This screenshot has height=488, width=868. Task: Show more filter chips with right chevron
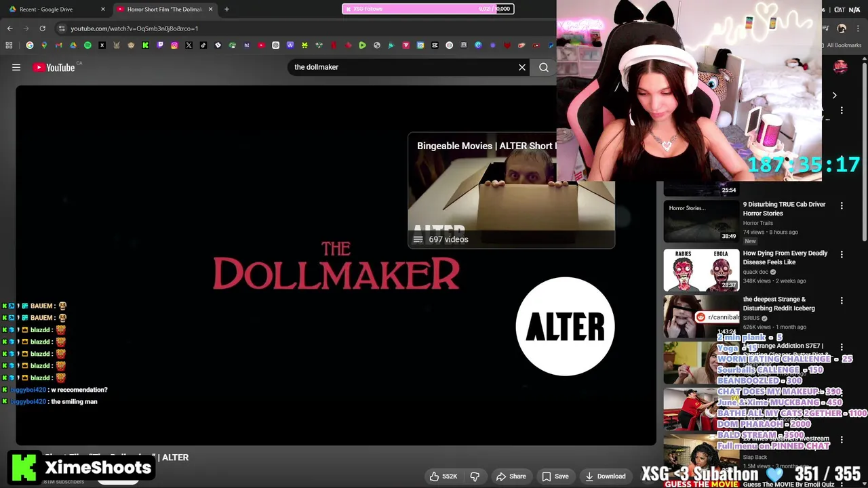click(x=834, y=96)
